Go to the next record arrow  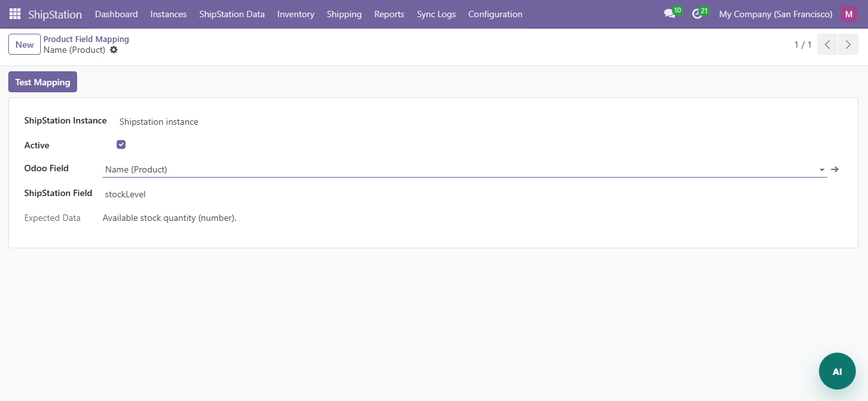pyautogui.click(x=848, y=45)
